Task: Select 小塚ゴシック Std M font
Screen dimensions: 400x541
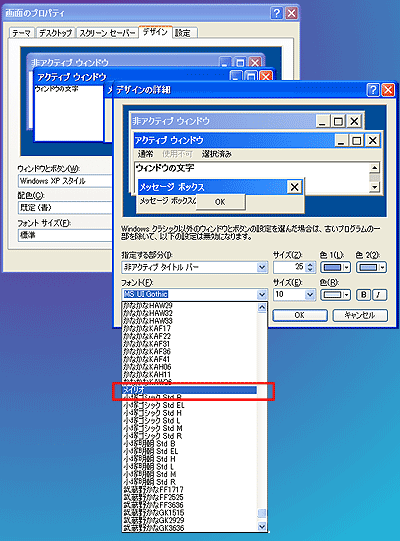Action: pos(189,428)
